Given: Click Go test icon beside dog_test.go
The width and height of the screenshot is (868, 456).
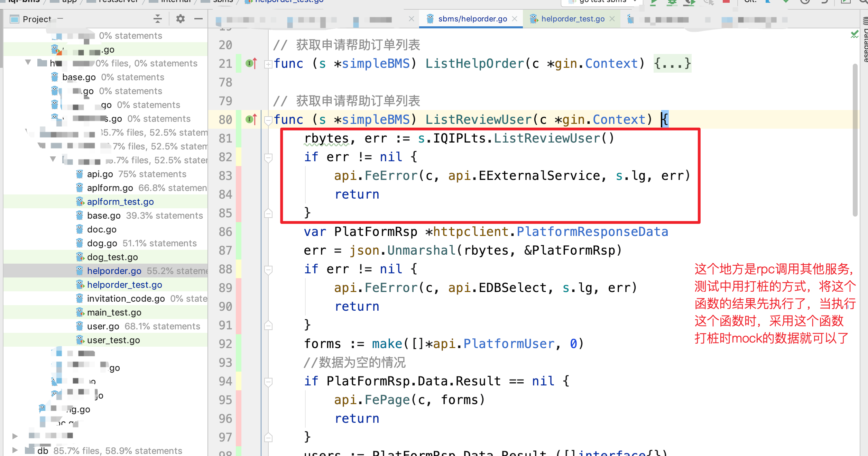Looking at the screenshot, I should pos(80,257).
